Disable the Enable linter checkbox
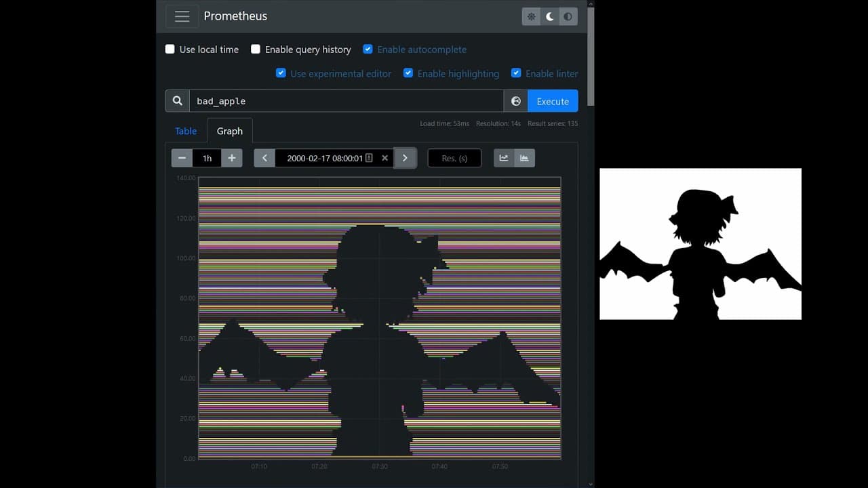The image size is (868, 488). pos(516,73)
